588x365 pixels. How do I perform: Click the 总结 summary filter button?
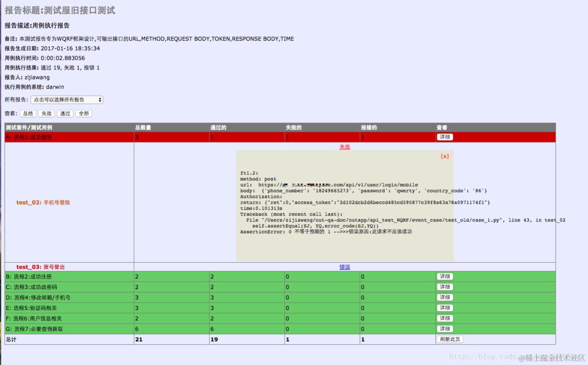(x=28, y=114)
